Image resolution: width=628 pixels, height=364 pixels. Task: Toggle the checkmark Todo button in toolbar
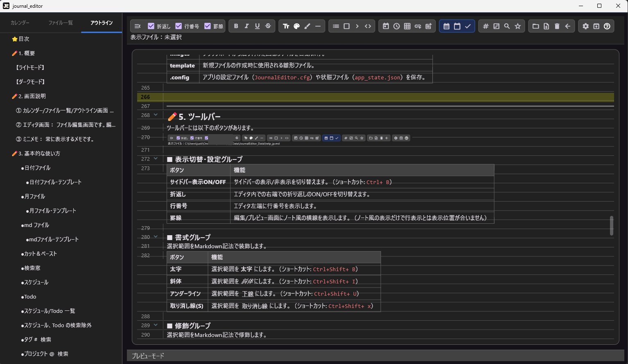(468, 26)
